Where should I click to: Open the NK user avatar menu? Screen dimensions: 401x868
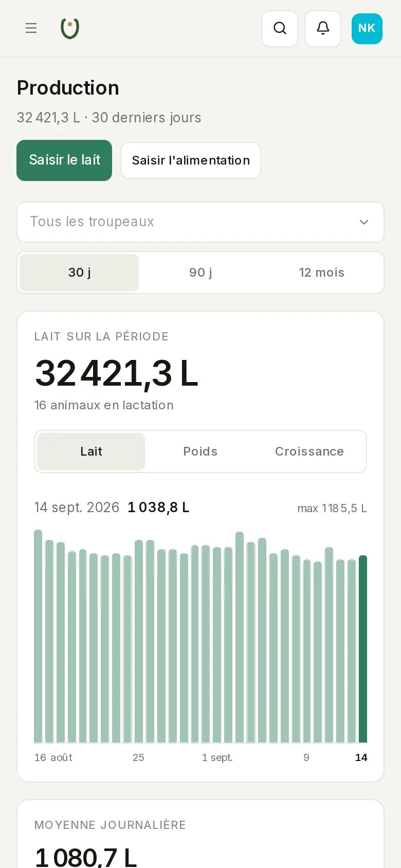(x=367, y=28)
